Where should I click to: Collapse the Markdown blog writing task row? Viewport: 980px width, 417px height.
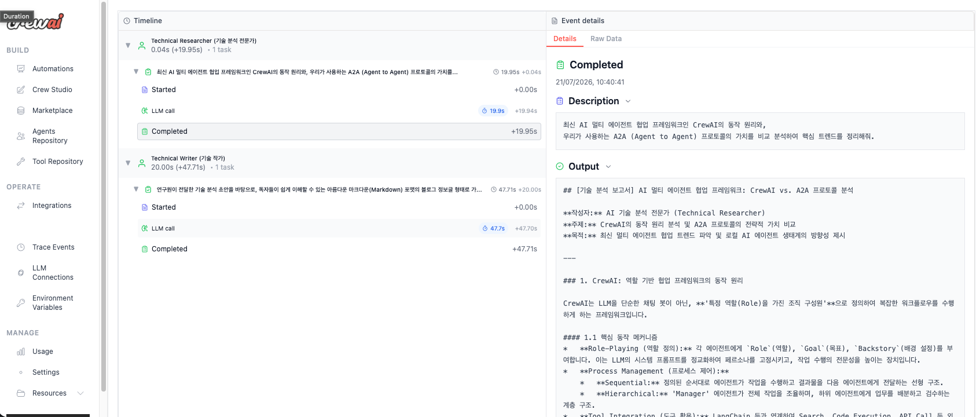[x=136, y=189]
